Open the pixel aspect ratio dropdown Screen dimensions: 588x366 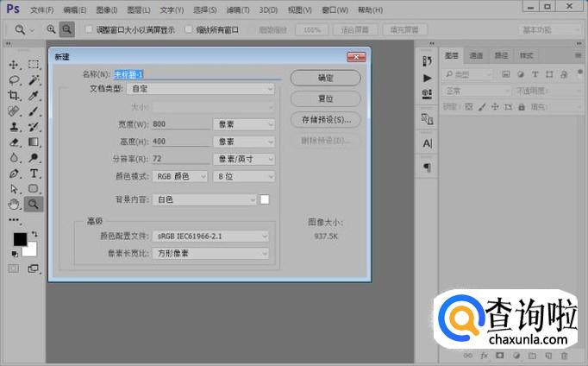point(210,254)
